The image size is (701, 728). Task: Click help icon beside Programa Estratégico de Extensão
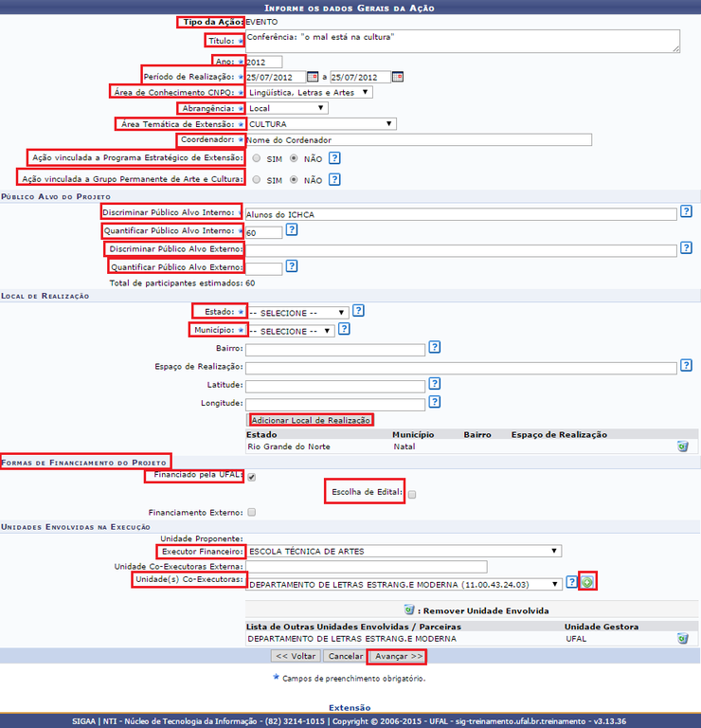point(334,158)
